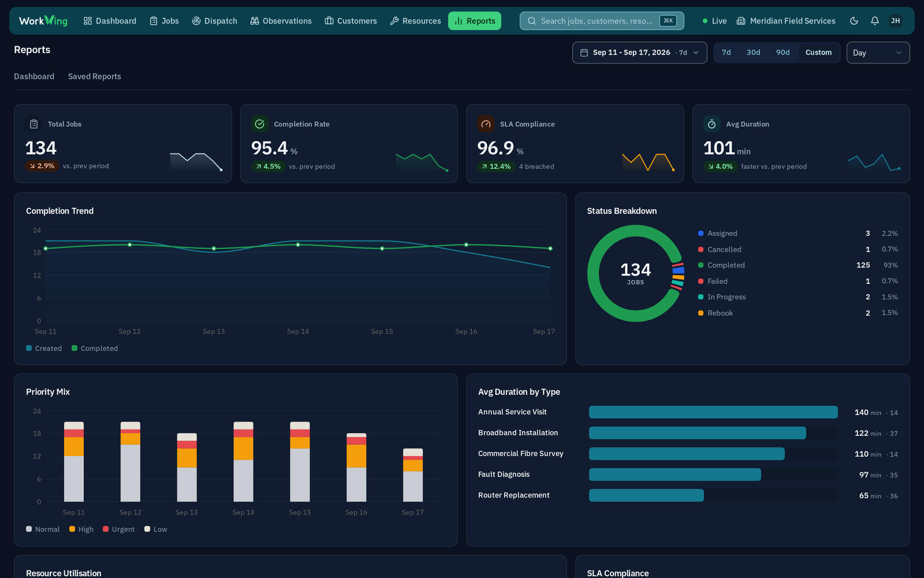Click the Sep 14 Completed data point
The width and height of the screenshot is (924, 578).
(298, 244)
